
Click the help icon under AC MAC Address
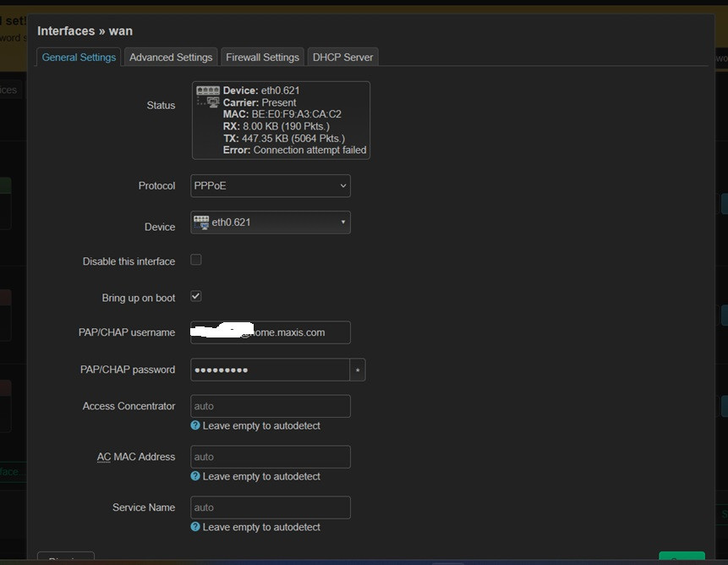[195, 476]
